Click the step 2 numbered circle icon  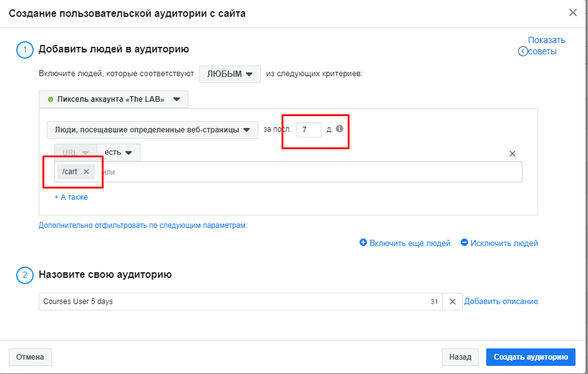[24, 275]
